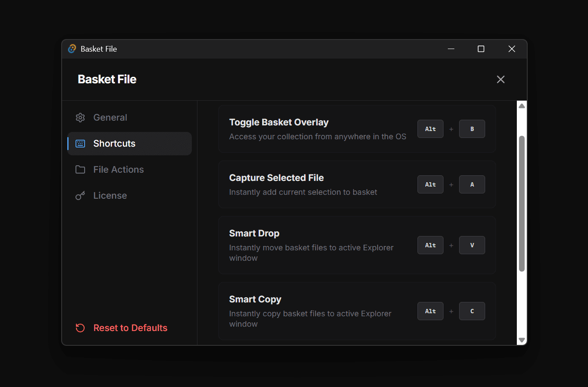Select the Shortcuts tab
Screen dimensions: 588x387
(x=129, y=144)
